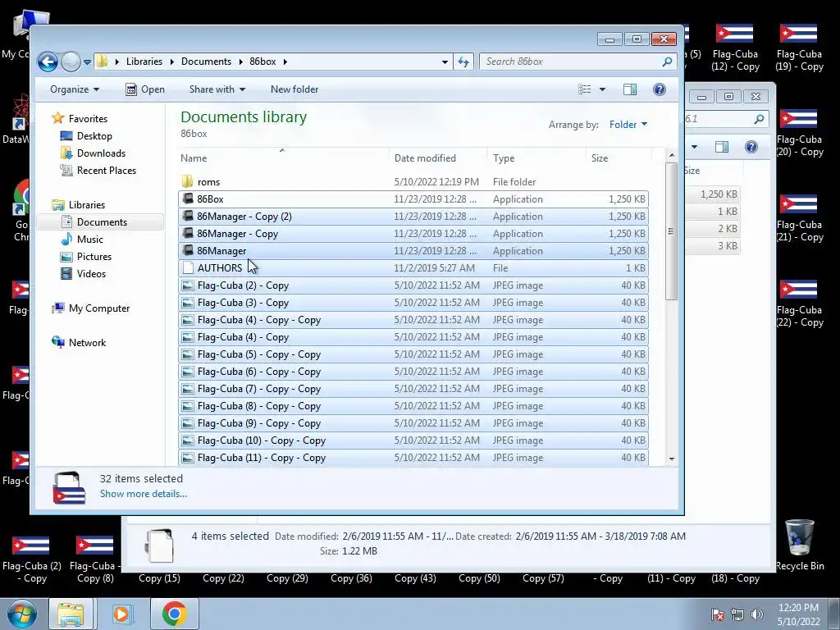Select the AUTHORS file icon

pos(188,268)
